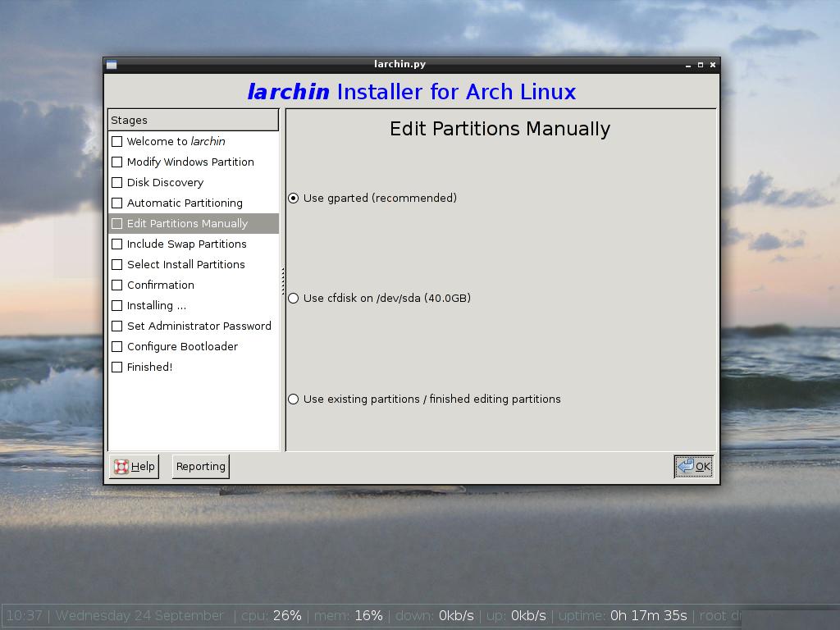
Task: Click the window menu icon in larchin.py title bar
Action: pyautogui.click(x=112, y=65)
